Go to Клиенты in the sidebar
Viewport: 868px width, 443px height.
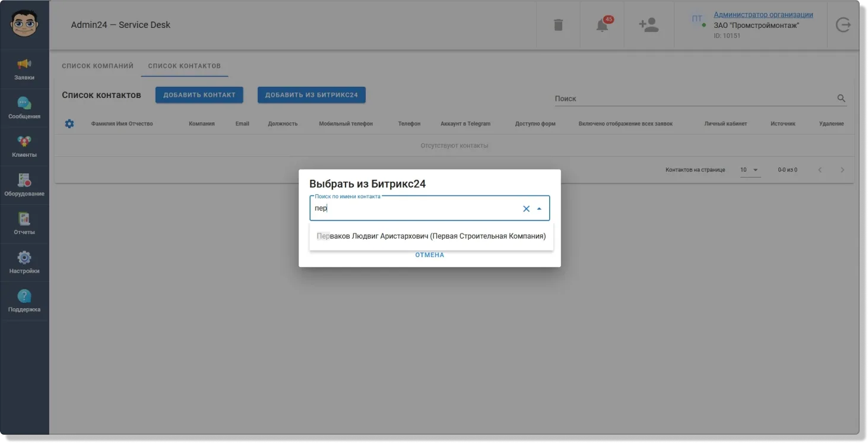(x=24, y=147)
